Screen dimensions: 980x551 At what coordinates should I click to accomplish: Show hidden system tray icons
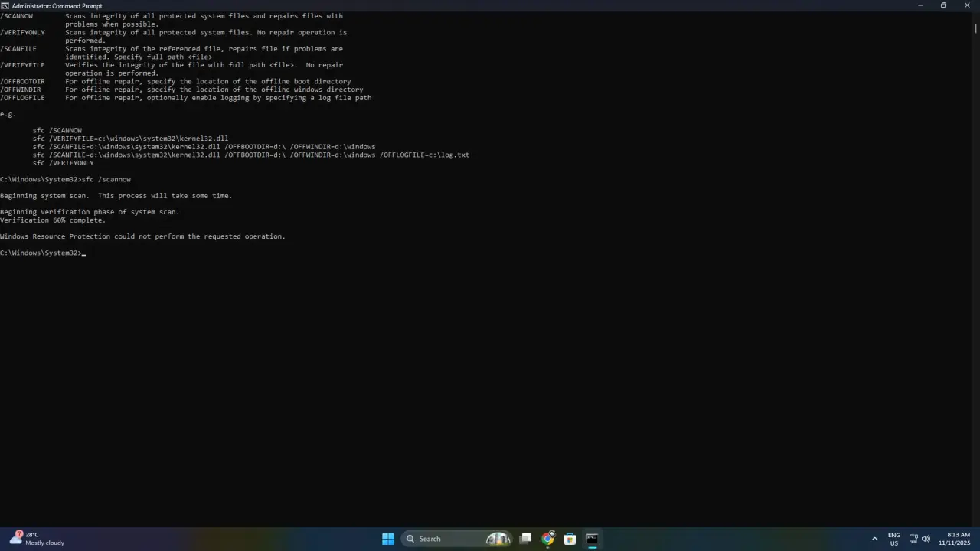[x=874, y=539]
